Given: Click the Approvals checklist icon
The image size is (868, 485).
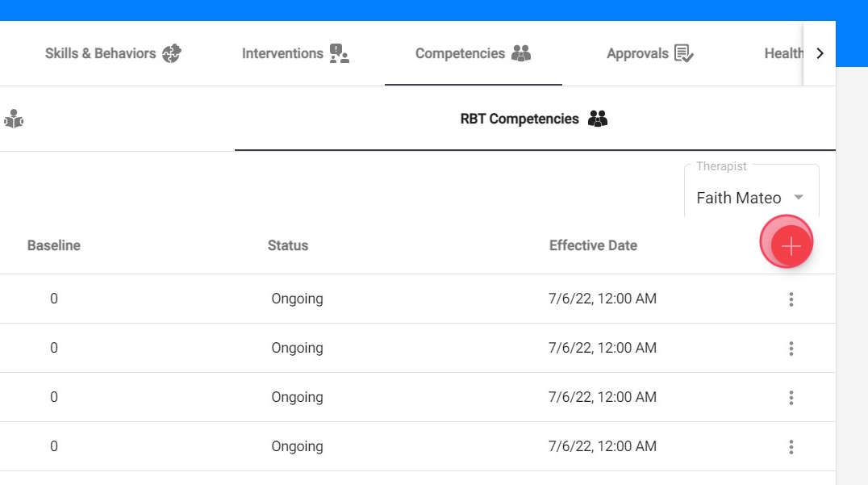Looking at the screenshot, I should click(x=684, y=54).
